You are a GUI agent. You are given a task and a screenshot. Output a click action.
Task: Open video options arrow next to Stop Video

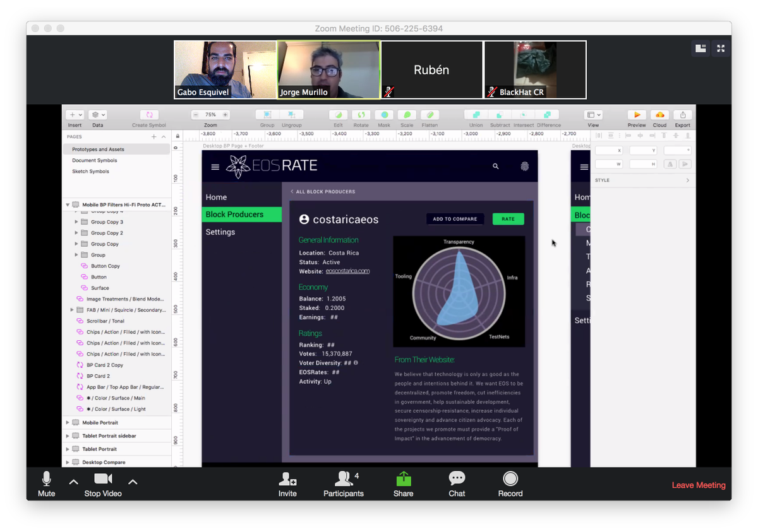point(133,482)
